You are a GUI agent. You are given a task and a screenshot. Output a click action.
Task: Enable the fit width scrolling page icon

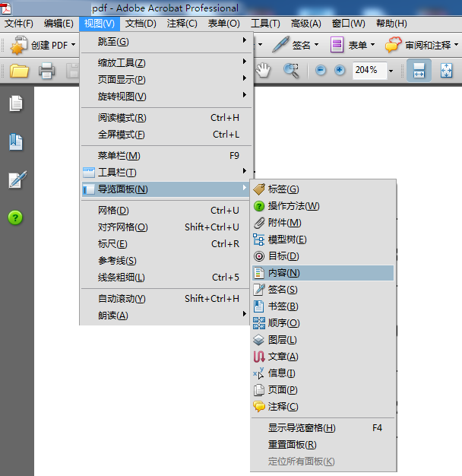[419, 71]
